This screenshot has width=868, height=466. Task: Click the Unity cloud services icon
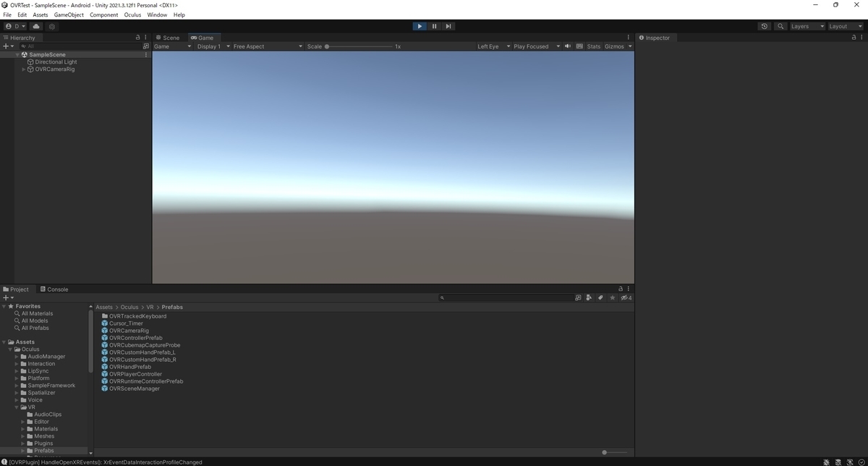pyautogui.click(x=35, y=26)
